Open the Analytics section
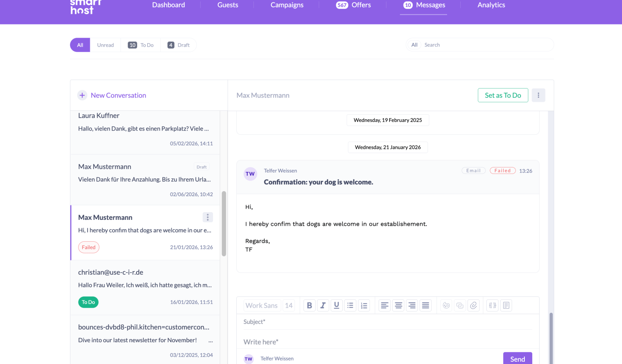 (491, 5)
